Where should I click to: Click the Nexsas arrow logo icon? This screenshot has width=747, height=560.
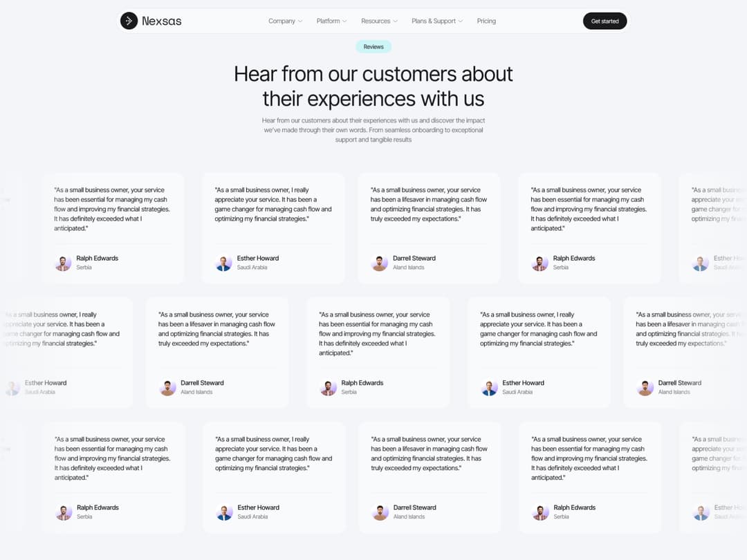[129, 21]
